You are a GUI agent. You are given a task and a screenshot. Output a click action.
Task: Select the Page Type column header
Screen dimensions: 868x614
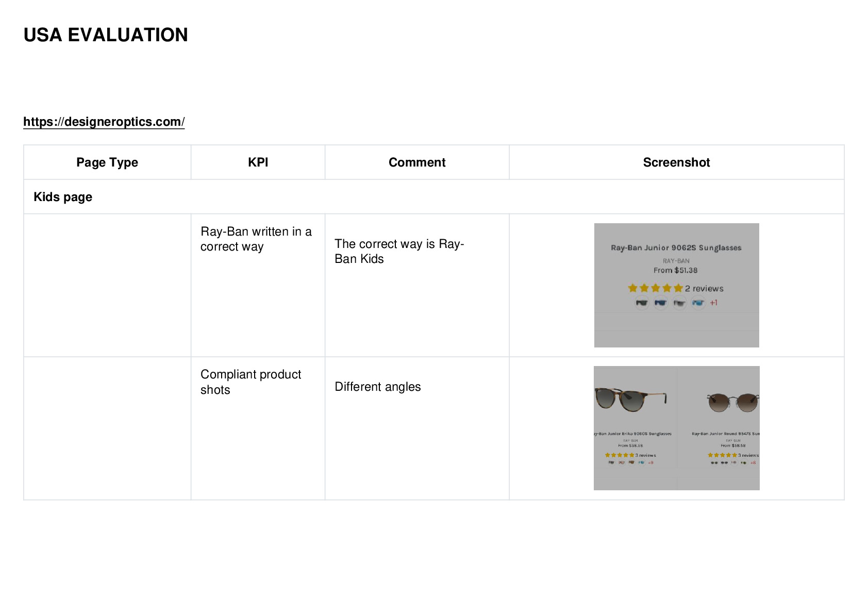[107, 162]
